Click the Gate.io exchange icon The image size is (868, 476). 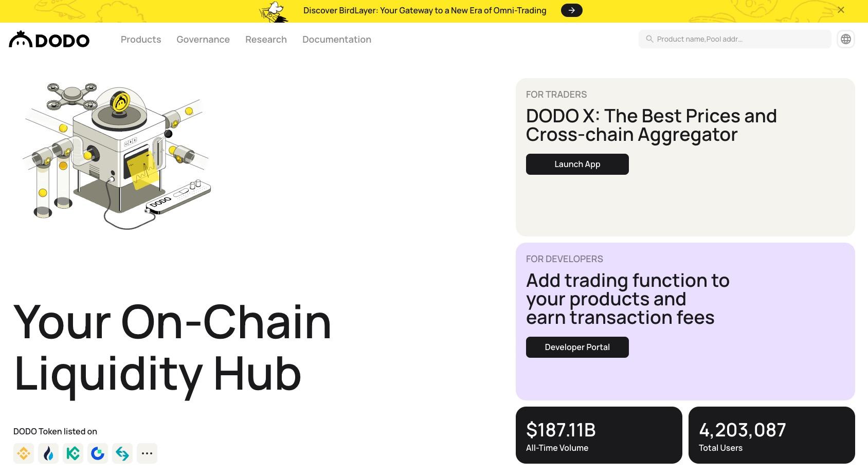point(98,453)
